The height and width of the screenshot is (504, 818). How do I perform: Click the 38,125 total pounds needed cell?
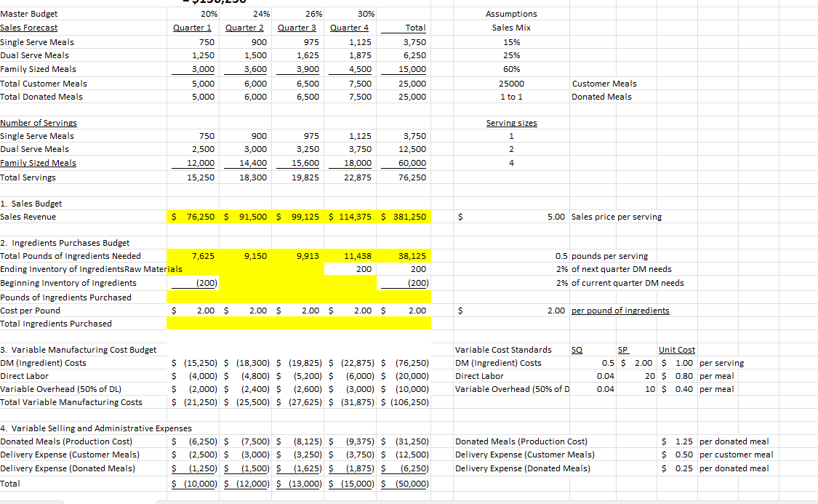pos(412,256)
